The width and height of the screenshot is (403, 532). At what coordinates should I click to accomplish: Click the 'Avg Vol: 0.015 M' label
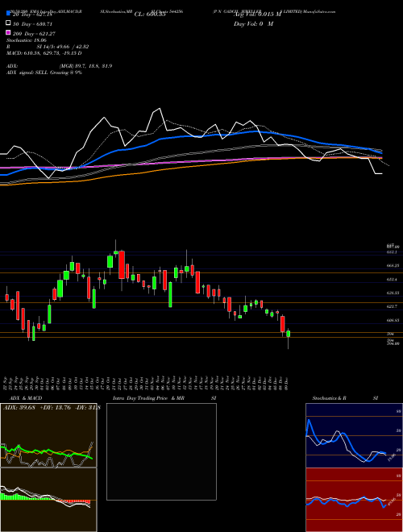click(x=257, y=15)
